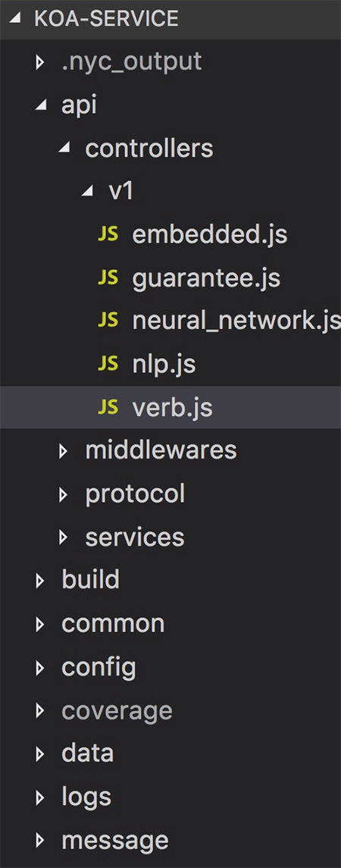This screenshot has width=341, height=868.
Task: Select the coverage folder
Action: 170,710
